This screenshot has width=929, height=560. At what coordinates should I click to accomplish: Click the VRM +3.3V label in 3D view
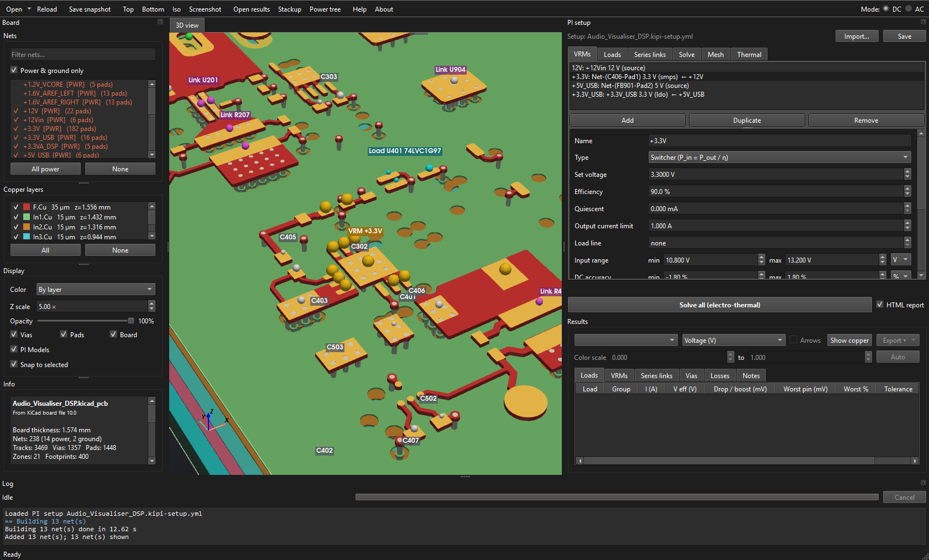point(365,231)
